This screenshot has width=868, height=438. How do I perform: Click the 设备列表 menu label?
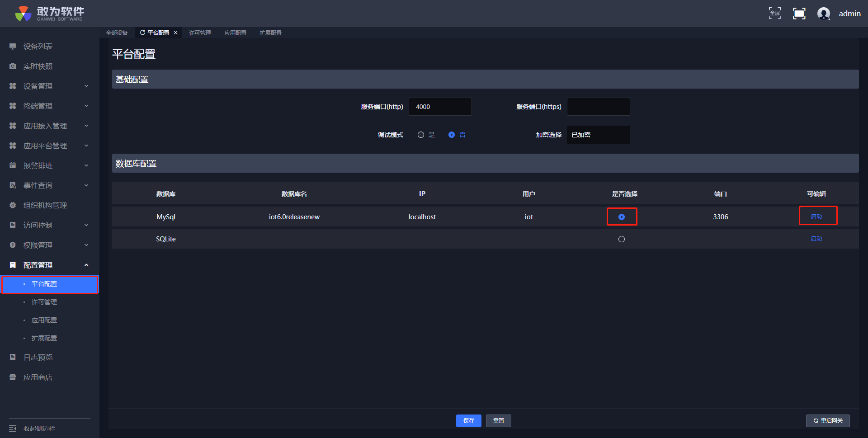[38, 47]
